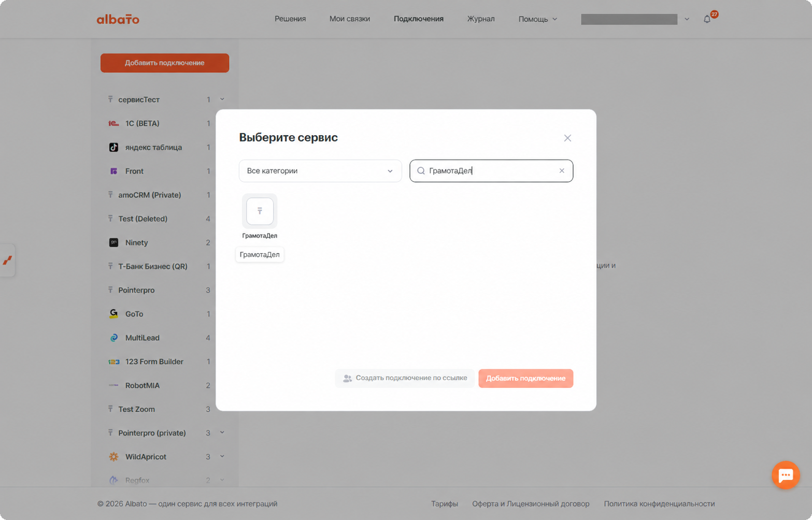Open Оферта и Лицензионный договор link
The image size is (812, 520).
click(531, 504)
